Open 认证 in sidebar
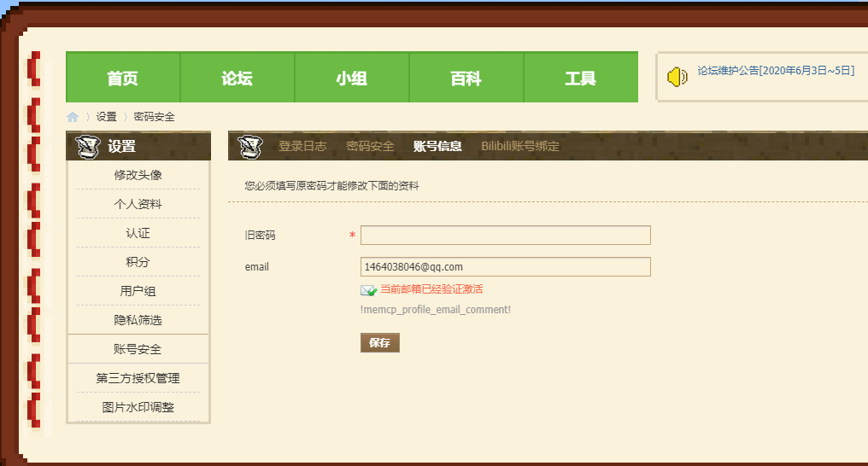Screen dimensions: 868x466 click(x=138, y=233)
